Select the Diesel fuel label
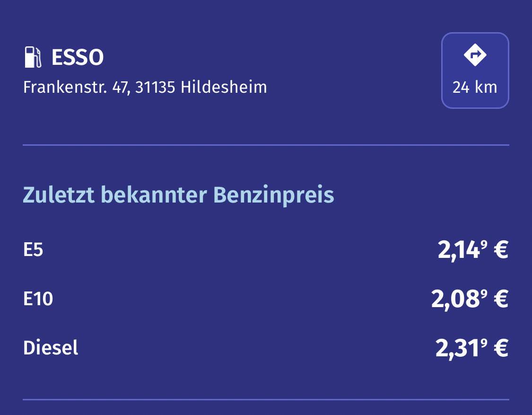The height and width of the screenshot is (415, 532). pyautogui.click(x=51, y=348)
